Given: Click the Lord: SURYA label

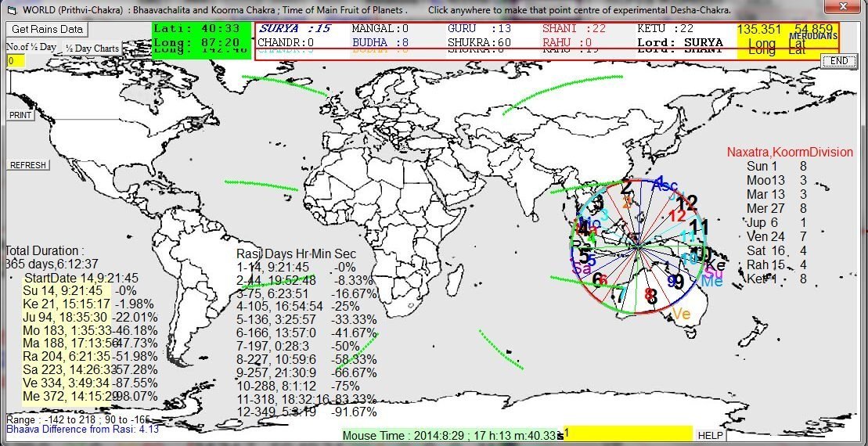Looking at the screenshot, I should click(x=680, y=42).
